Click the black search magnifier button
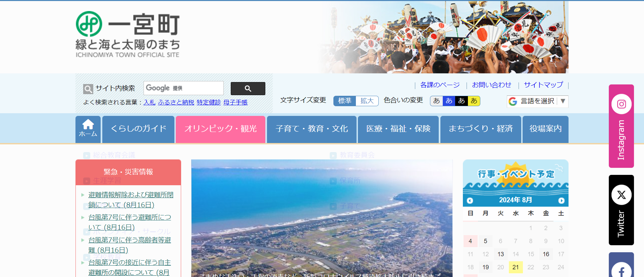The image size is (644, 277). point(248,88)
